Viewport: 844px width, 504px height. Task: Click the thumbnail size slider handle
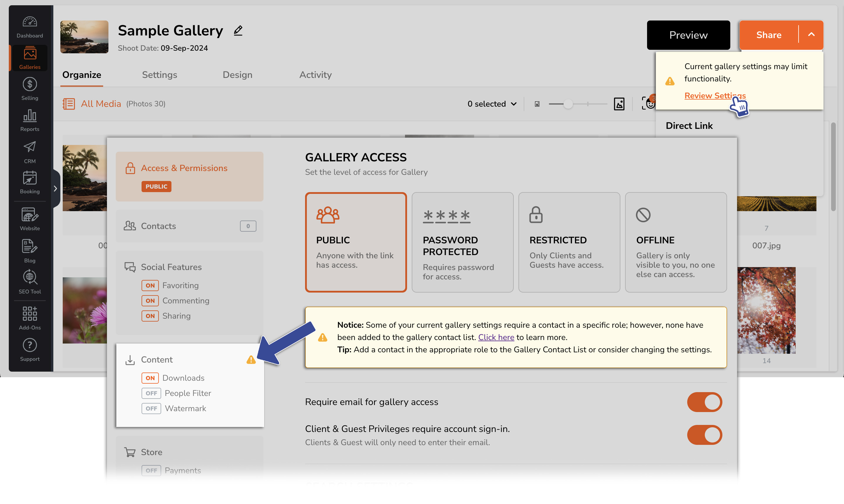click(x=568, y=104)
